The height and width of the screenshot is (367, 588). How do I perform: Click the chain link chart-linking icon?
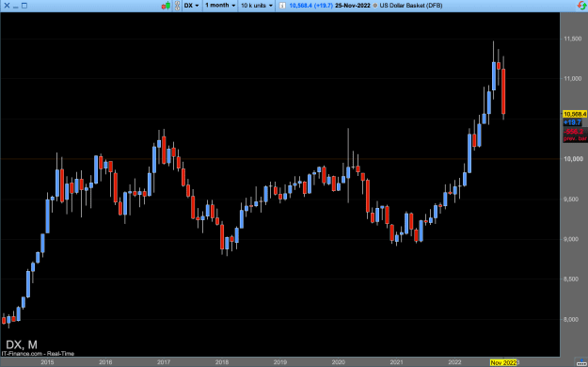(177, 6)
